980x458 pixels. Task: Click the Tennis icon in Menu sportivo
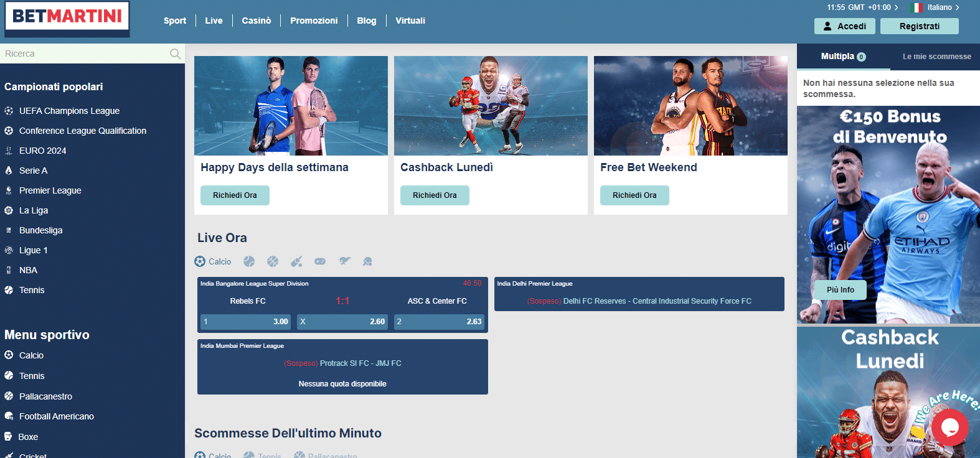point(9,376)
